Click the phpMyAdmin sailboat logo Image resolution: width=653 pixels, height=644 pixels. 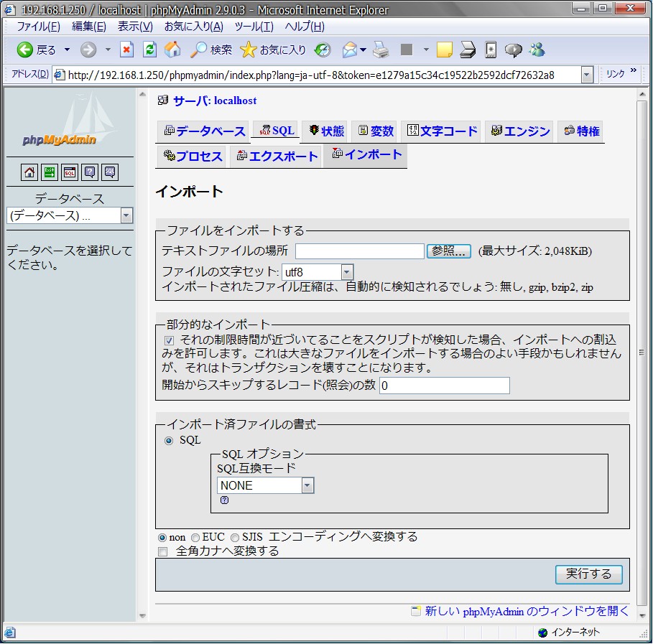click(x=69, y=121)
